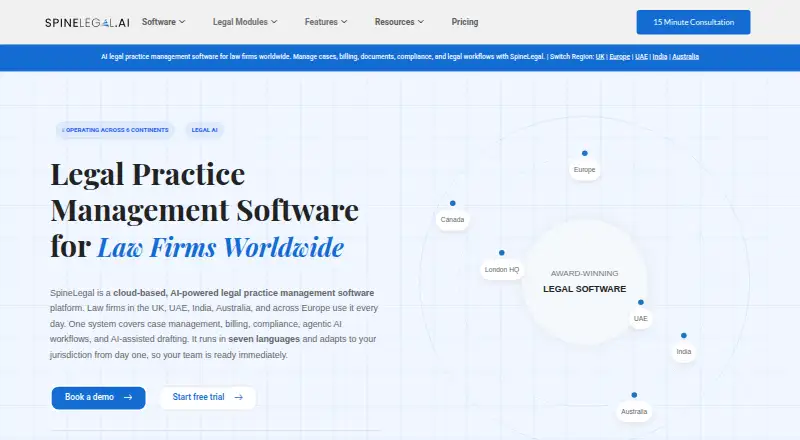Viewport: 800px width, 440px height.
Task: Click the blue dot above London HQ
Action: click(502, 253)
